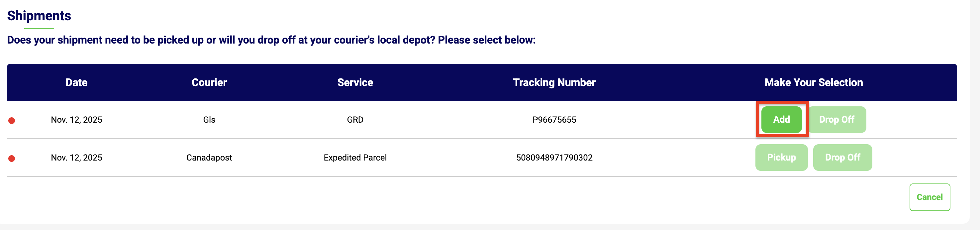Click the Courier column header
This screenshot has width=980, height=230.
[x=209, y=83]
